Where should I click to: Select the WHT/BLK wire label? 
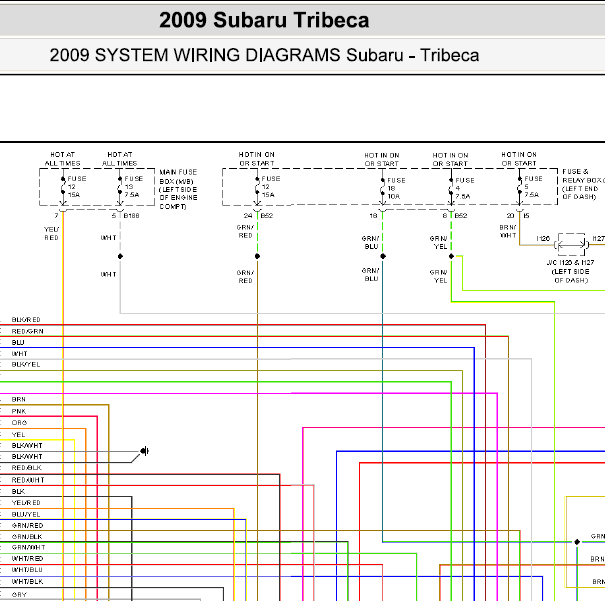pyautogui.click(x=27, y=582)
